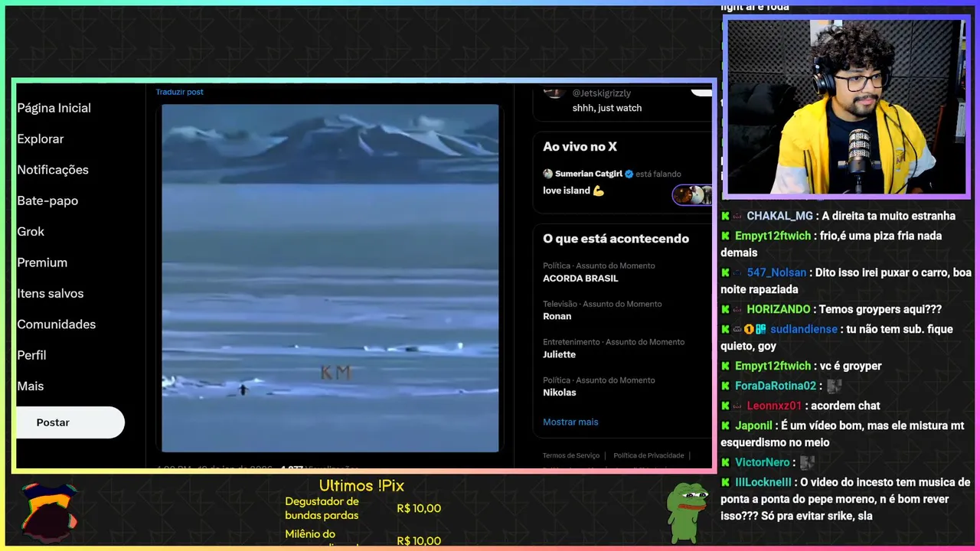Click the sub badge next to Leonnxz01
Image resolution: width=980 pixels, height=551 pixels.
click(737, 406)
